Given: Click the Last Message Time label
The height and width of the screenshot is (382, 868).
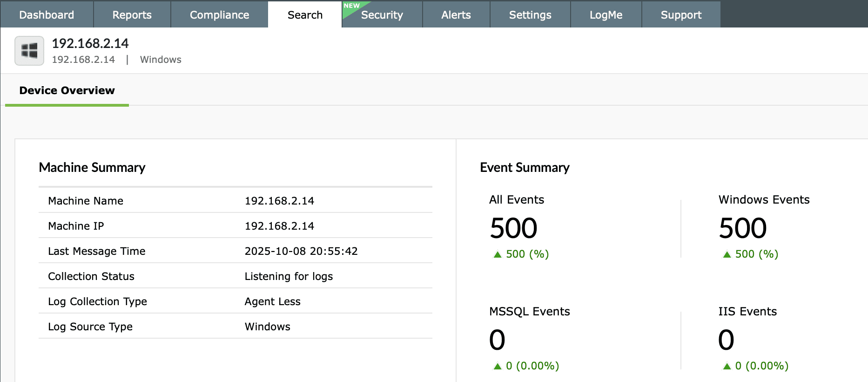Looking at the screenshot, I should coord(97,251).
